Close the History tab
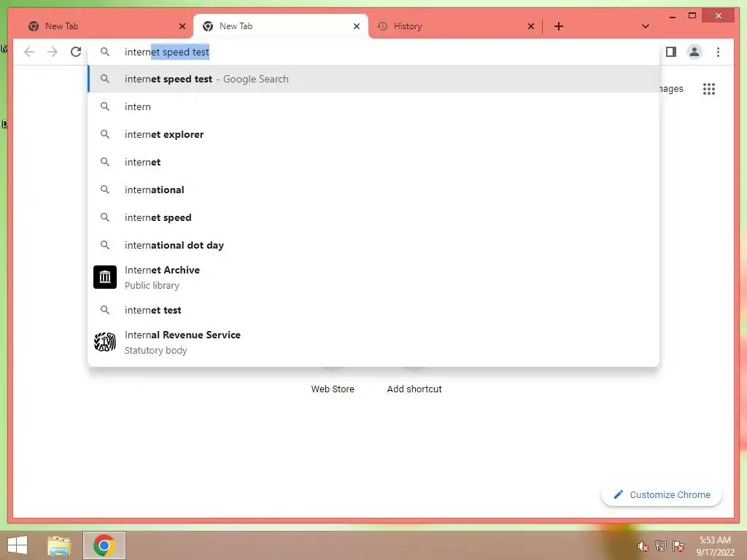 (531, 26)
